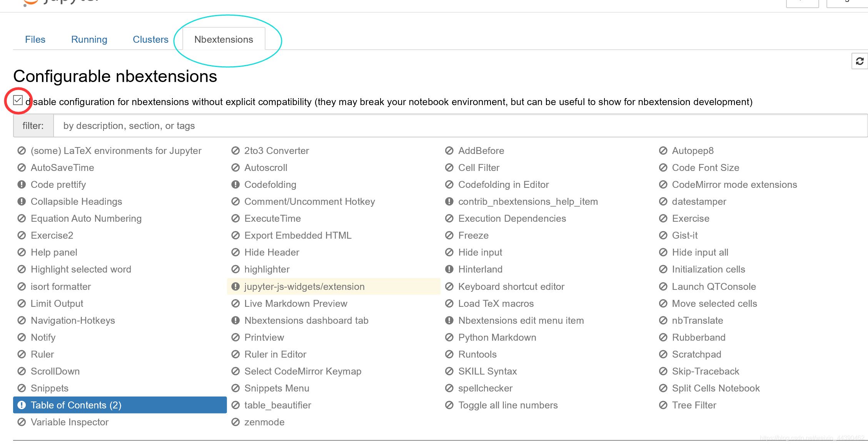868x445 pixels.
Task: Click the status icon beside Hinterland
Action: click(449, 269)
